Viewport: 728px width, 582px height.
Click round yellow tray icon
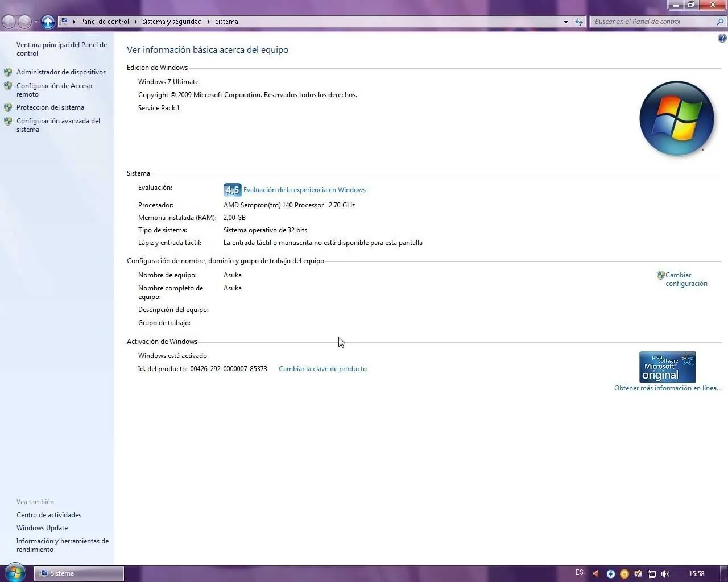coord(624,574)
